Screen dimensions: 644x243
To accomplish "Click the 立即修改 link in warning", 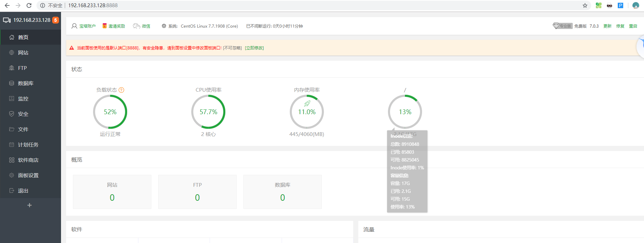I will (254, 48).
